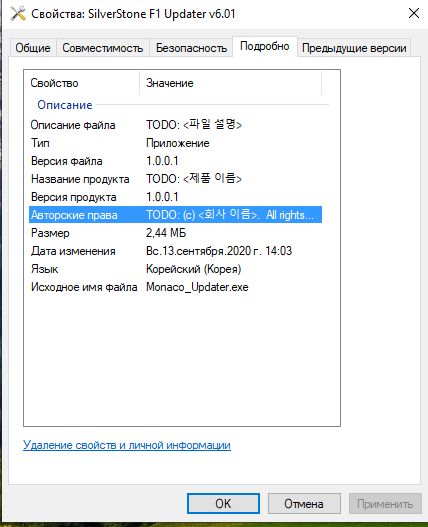Open Удаление свойств и личной информации link

click(127, 445)
